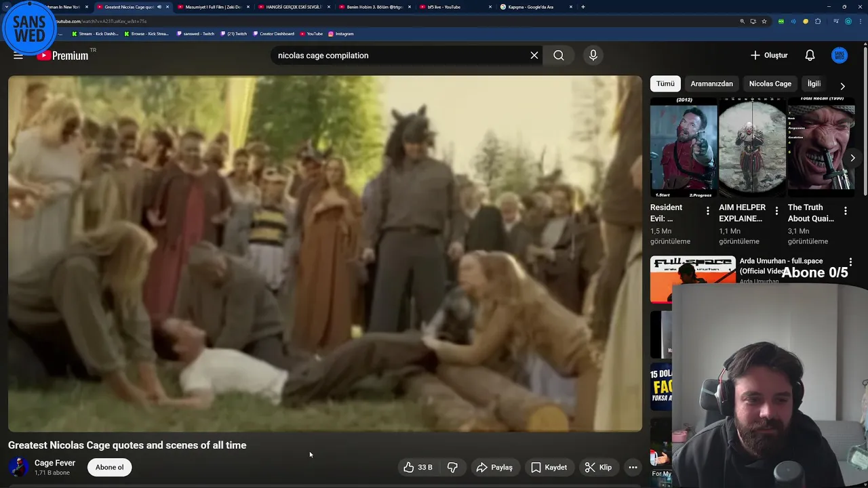Image resolution: width=868 pixels, height=488 pixels.
Task: Select the Tümü filter chip
Action: pyautogui.click(x=665, y=83)
